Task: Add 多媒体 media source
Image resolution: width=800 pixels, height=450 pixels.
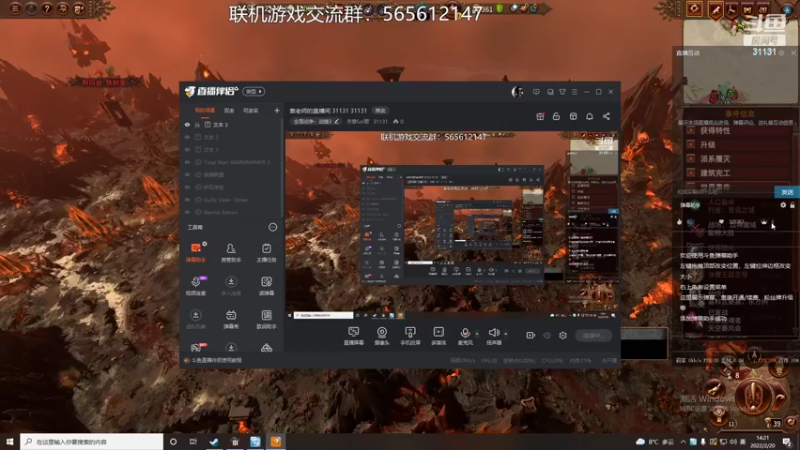Action: point(439,336)
